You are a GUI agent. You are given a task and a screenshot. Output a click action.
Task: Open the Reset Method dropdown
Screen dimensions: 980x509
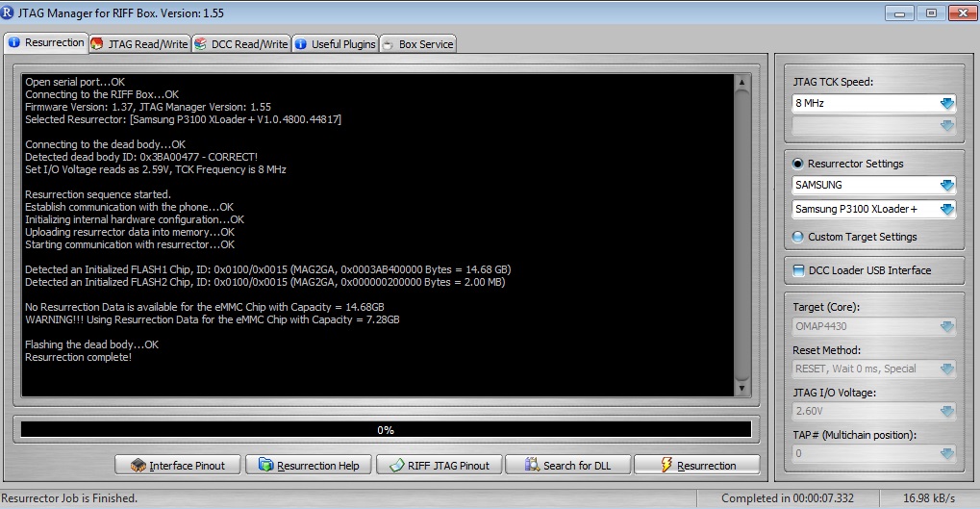pos(874,369)
